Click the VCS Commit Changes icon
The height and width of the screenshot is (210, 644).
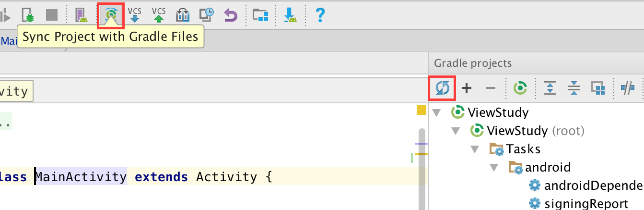[159, 15]
